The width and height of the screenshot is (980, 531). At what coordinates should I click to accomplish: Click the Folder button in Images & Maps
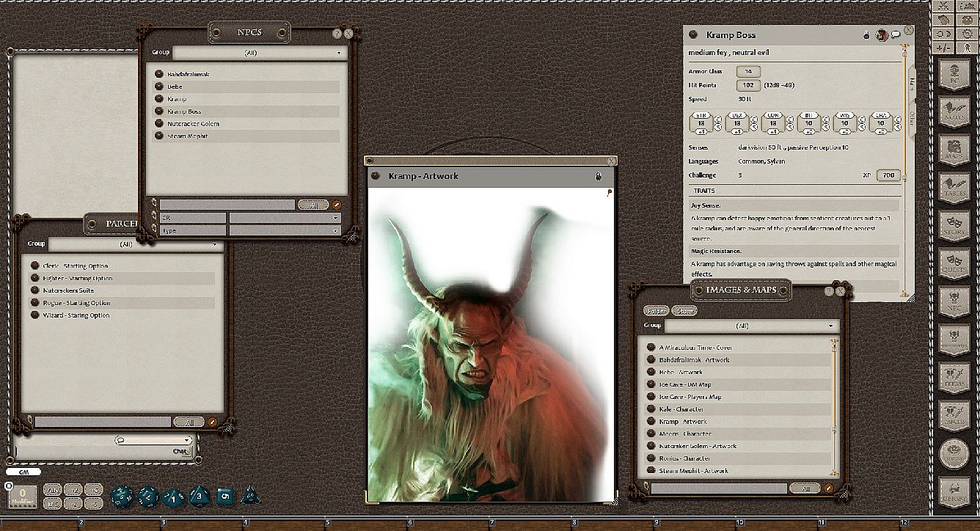(657, 311)
